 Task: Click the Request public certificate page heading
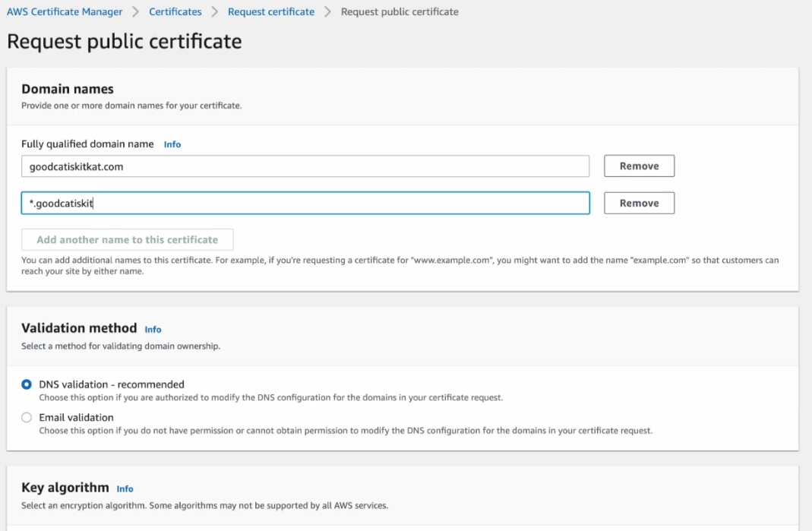[125, 42]
